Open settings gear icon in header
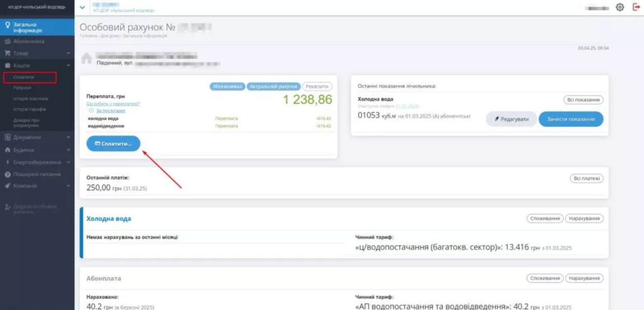The height and width of the screenshot is (310, 644). click(620, 8)
